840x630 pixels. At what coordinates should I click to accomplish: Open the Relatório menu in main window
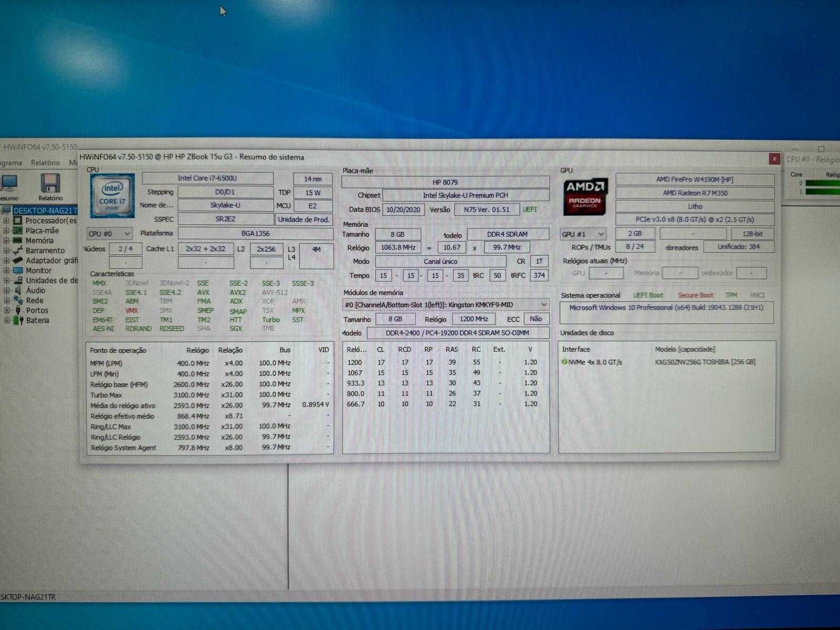[x=45, y=163]
